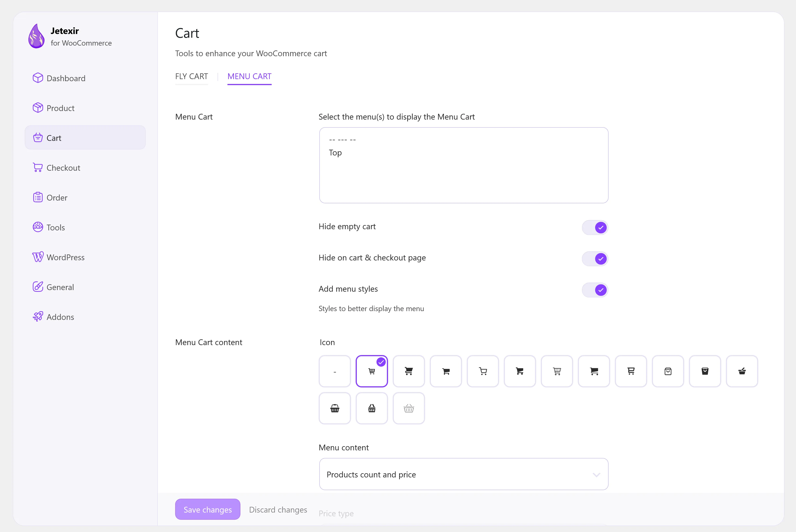Toggle Hide on cart & checkout page
The width and height of the screenshot is (796, 532).
(x=595, y=259)
